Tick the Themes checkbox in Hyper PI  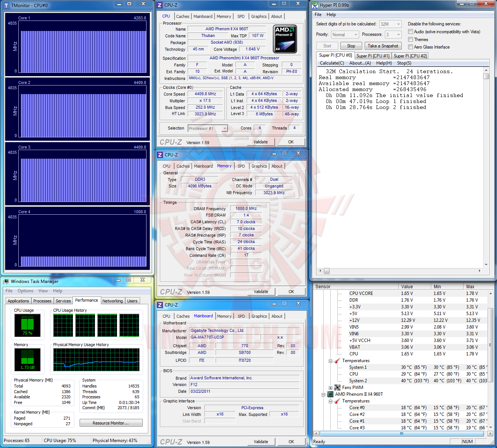tap(411, 39)
